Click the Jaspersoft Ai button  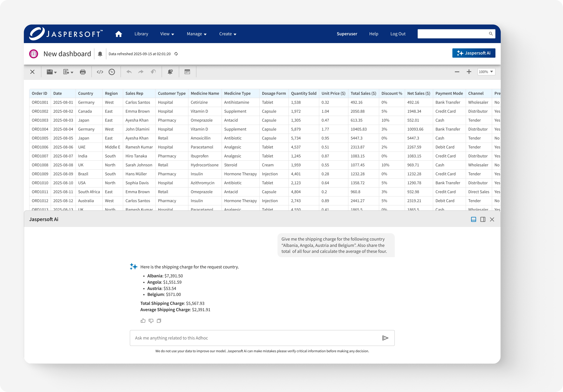(x=473, y=53)
